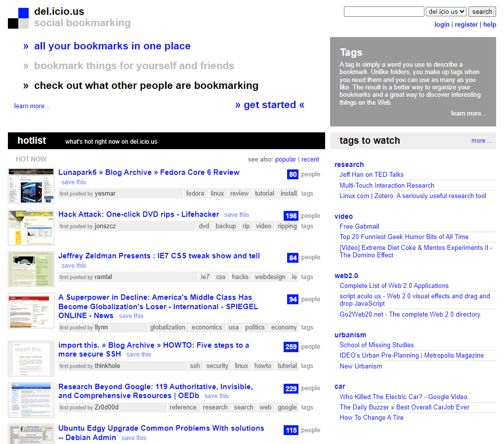Open the Fedora Core 6 Review thumbnail
The width and height of the screenshot is (504, 444).
31,186
